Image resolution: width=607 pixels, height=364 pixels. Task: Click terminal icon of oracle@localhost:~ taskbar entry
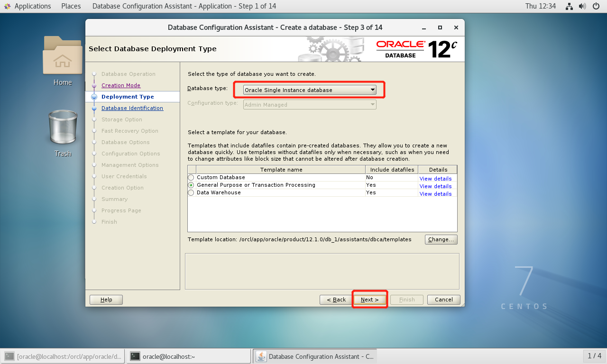135,356
